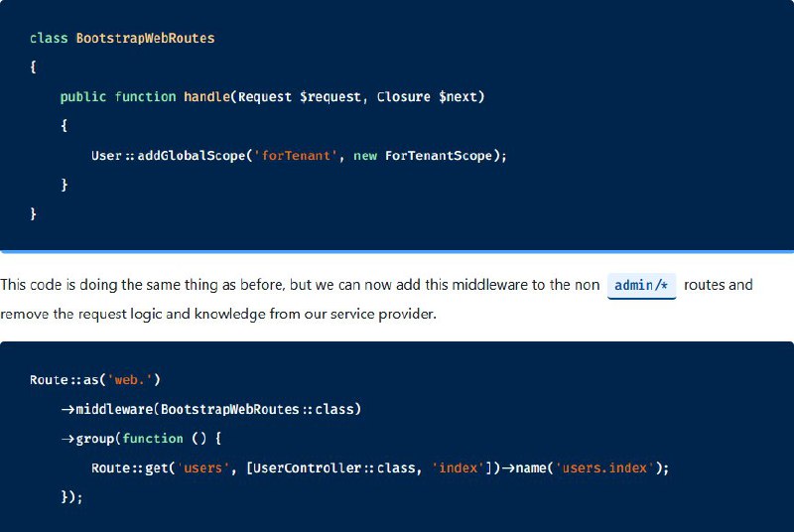Screen dimensions: 794x532
Task: Click the $next parameter
Action: pyautogui.click(x=458, y=96)
